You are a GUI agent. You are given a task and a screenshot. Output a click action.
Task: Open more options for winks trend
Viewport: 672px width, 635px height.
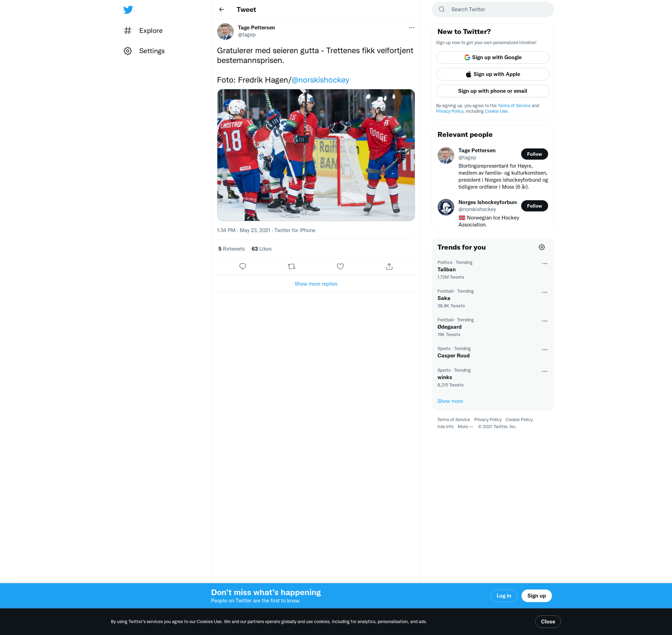[545, 371]
